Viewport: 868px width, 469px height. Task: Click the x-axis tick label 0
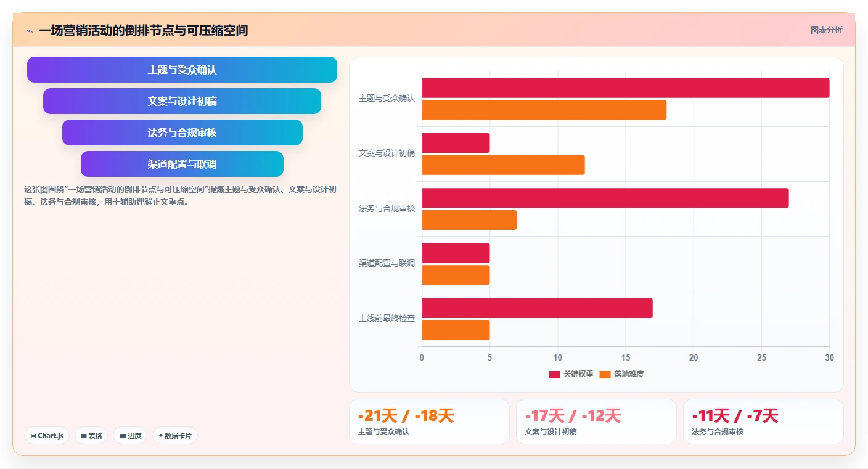pos(422,358)
